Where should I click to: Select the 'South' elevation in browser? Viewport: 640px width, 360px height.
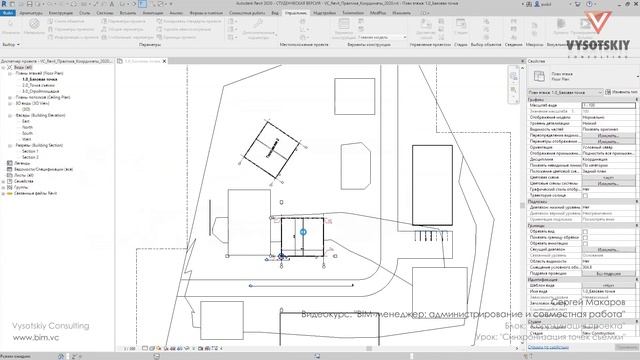click(x=27, y=133)
